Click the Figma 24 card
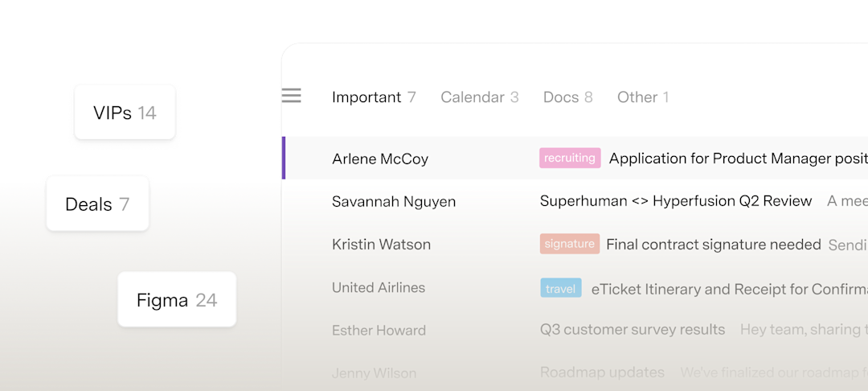This screenshot has height=391, width=868. 177,299
